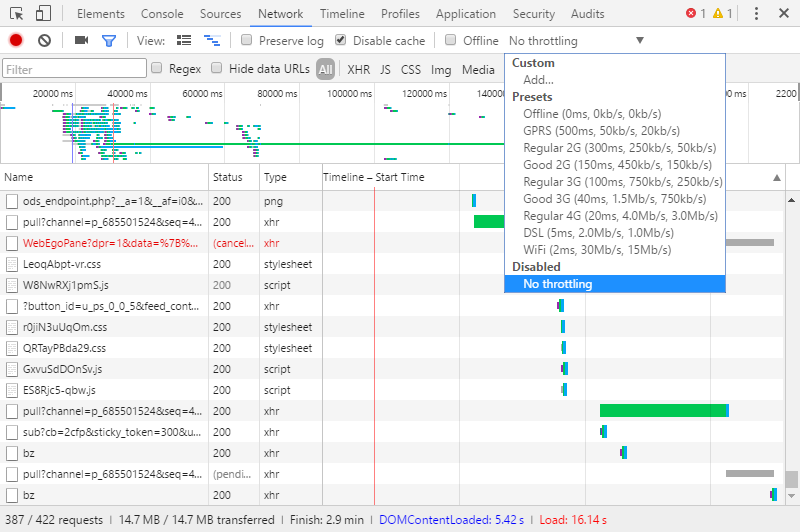Toggle the device toolbar icon
Viewport: 800px width, 532px height.
[x=43, y=14]
